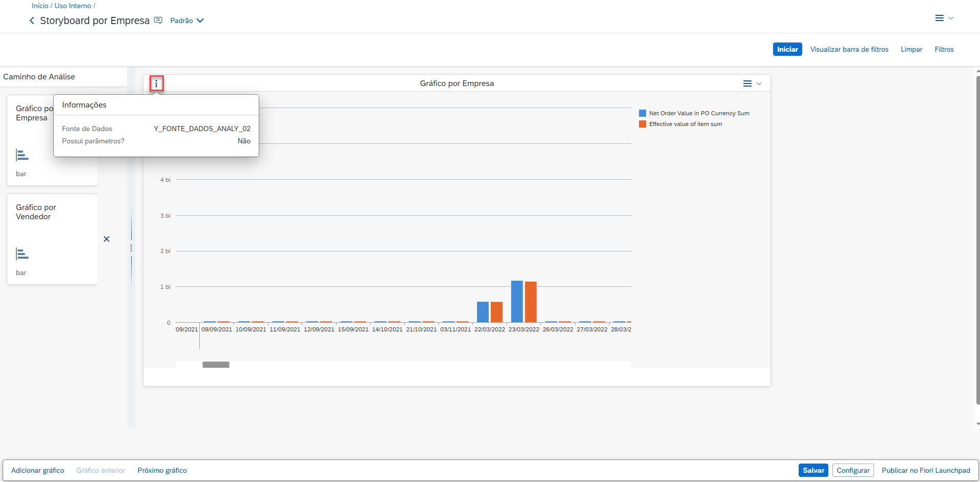This screenshot has height=482, width=980.
Task: Expand chevron next to chart menu
Action: tap(759, 83)
